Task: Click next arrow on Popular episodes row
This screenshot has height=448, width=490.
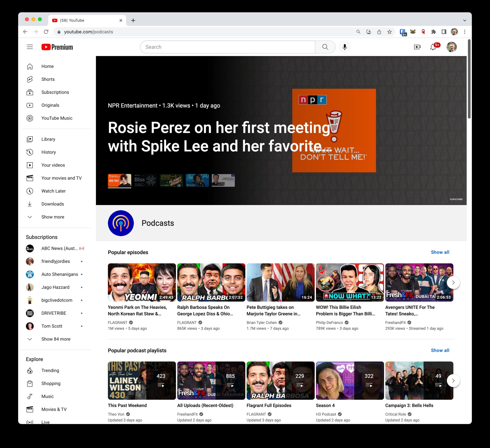Action: [x=453, y=282]
